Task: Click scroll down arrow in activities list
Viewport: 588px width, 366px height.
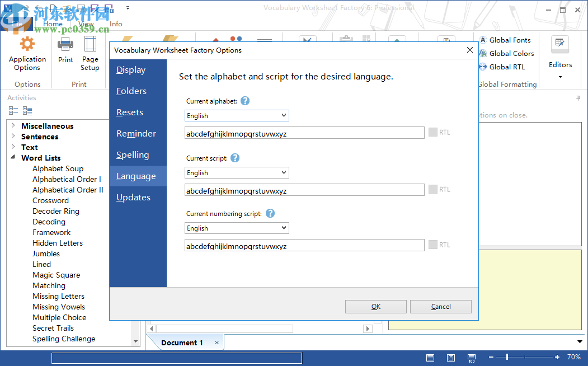Action: pos(136,341)
